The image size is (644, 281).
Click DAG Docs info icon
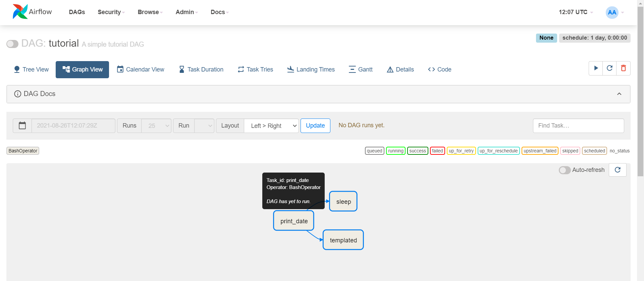click(x=17, y=94)
